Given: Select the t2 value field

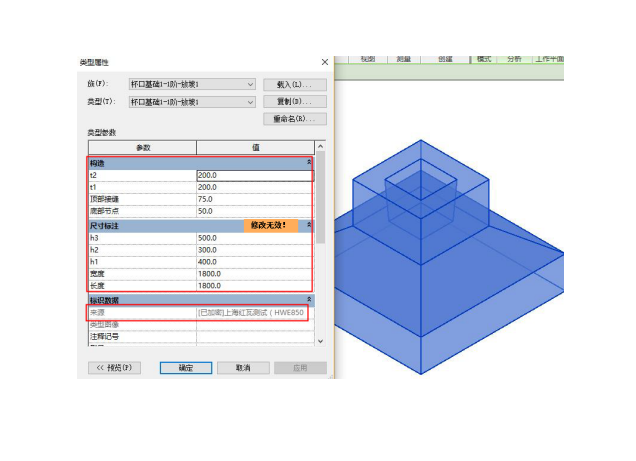Looking at the screenshot, I should (x=254, y=174).
